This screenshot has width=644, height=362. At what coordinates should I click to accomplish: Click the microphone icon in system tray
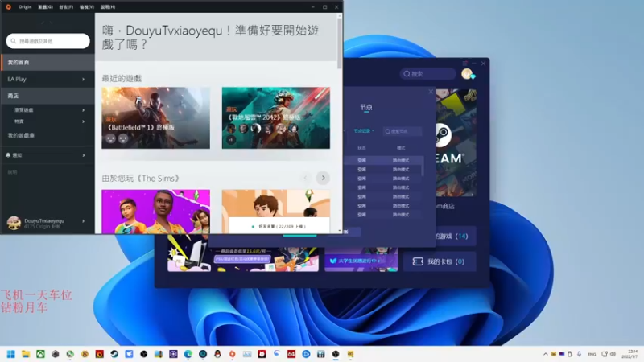click(579, 354)
